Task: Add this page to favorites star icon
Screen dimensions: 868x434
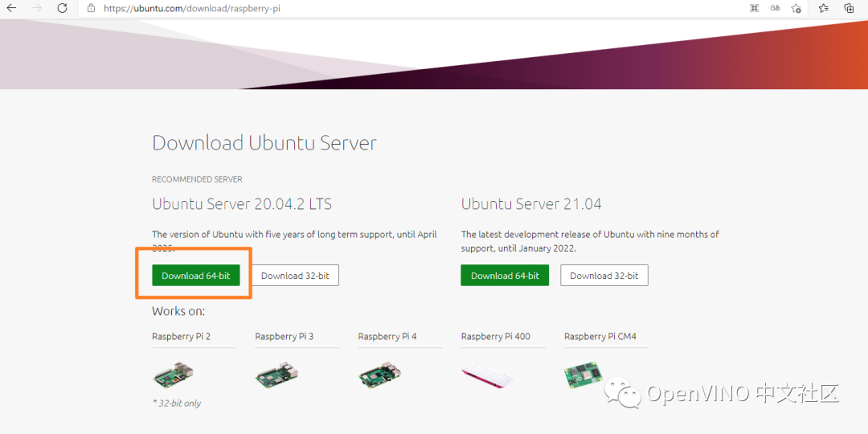Action: [796, 8]
